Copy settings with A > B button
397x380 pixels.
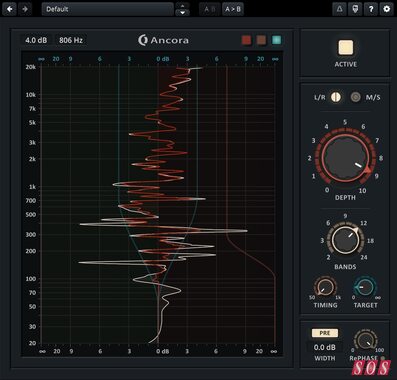[x=233, y=9]
